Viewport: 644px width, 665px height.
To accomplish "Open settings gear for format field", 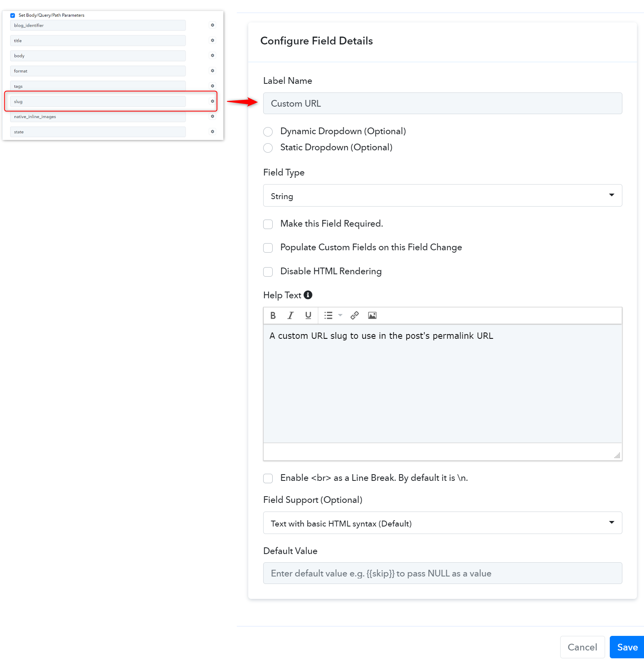I will pos(212,71).
